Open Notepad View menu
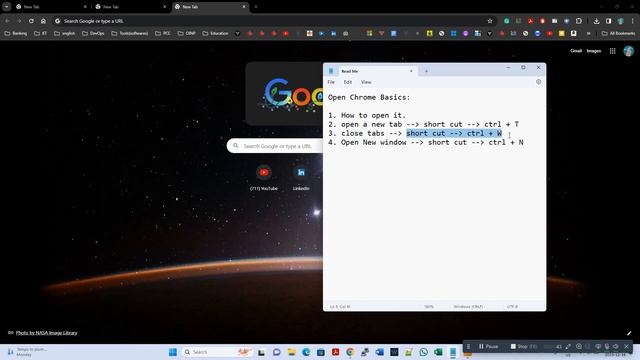Image resolution: width=640 pixels, height=360 pixels. (x=366, y=82)
